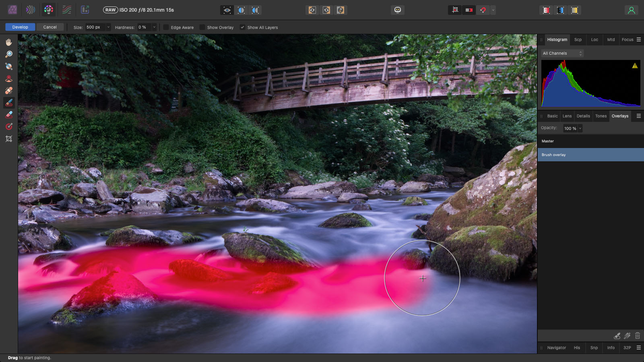Click the sync after icon

[x=326, y=10]
